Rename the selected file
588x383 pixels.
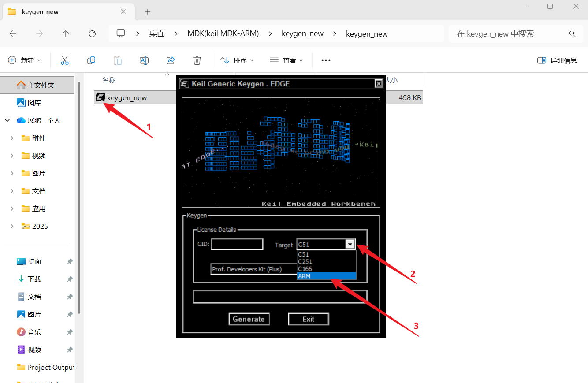click(144, 60)
